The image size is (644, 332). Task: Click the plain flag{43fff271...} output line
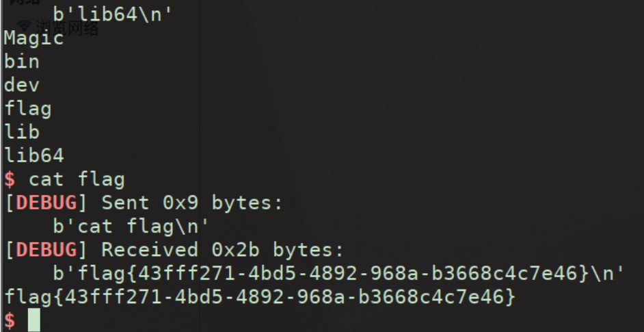tap(259, 297)
